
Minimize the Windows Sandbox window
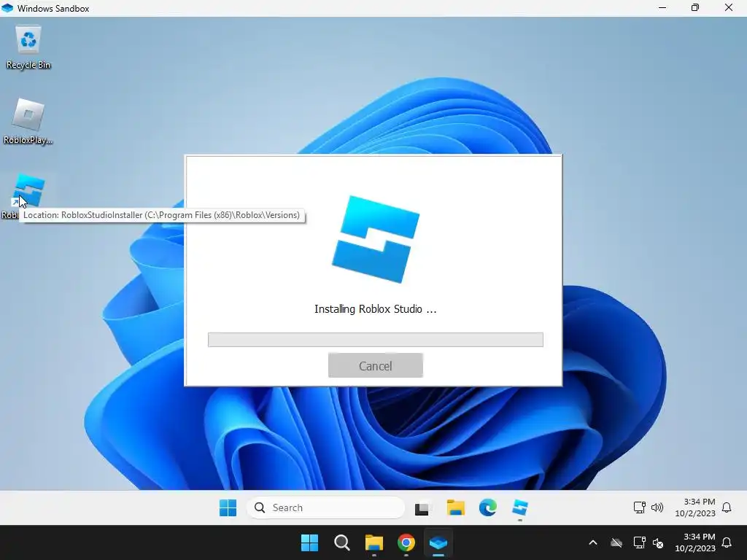[x=662, y=7]
